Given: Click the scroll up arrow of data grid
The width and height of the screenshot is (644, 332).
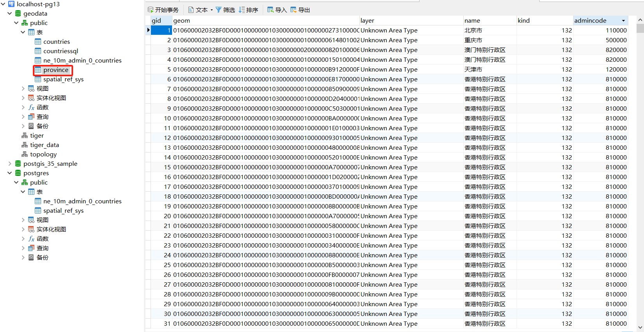Looking at the screenshot, I should [640, 20].
